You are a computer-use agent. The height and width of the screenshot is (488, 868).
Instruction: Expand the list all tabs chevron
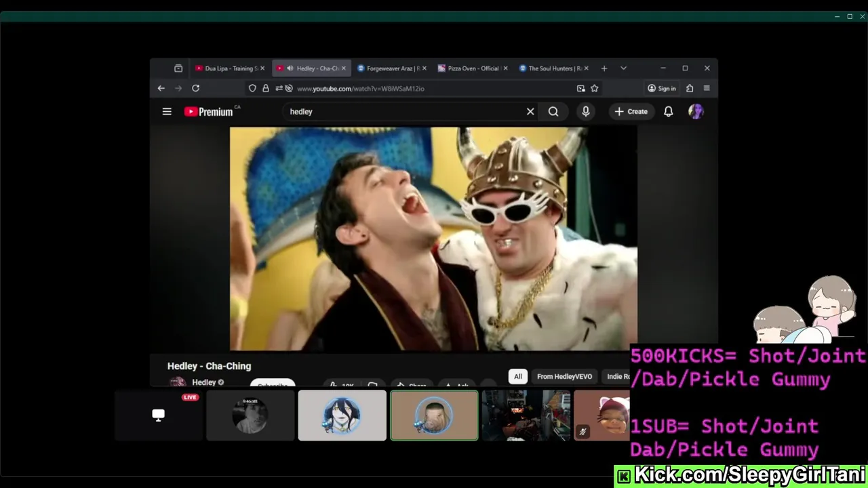click(x=623, y=68)
